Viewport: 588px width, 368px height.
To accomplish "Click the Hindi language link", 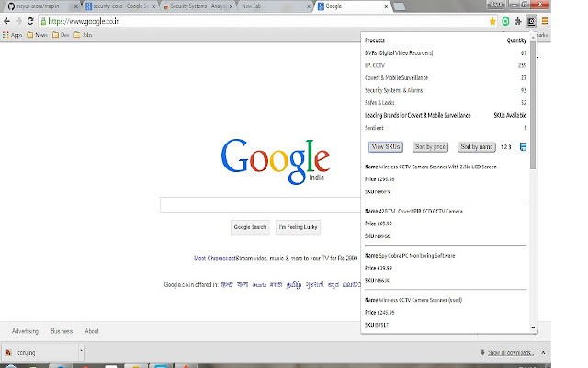I will pyautogui.click(x=227, y=284).
